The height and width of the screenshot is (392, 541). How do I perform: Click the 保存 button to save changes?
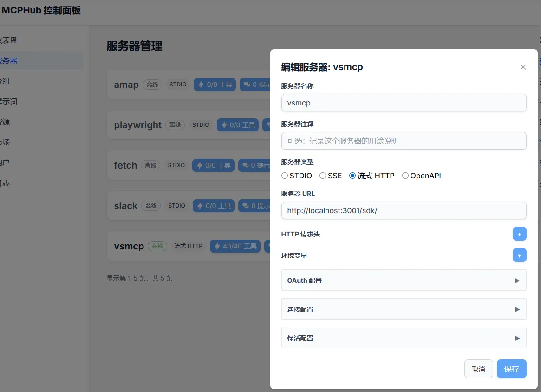[x=511, y=368]
